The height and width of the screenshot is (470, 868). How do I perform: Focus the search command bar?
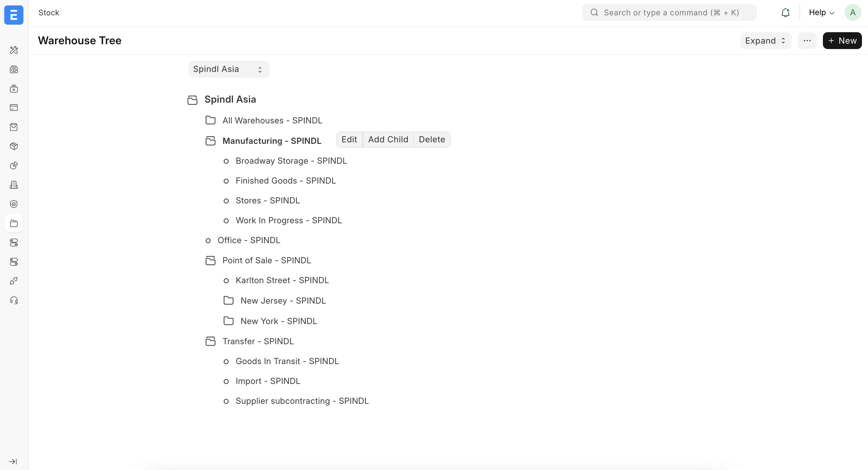pyautogui.click(x=669, y=13)
